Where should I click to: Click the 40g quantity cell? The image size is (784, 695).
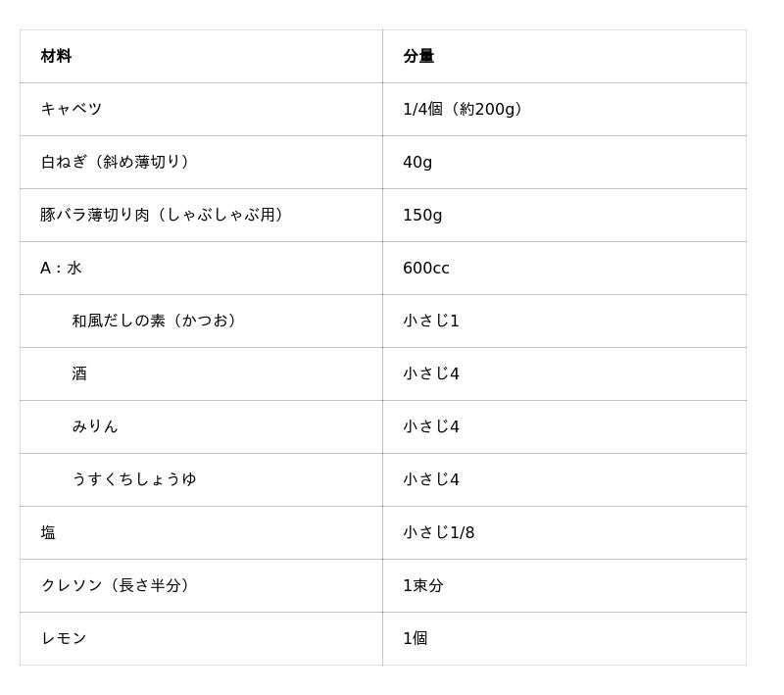tap(417, 163)
